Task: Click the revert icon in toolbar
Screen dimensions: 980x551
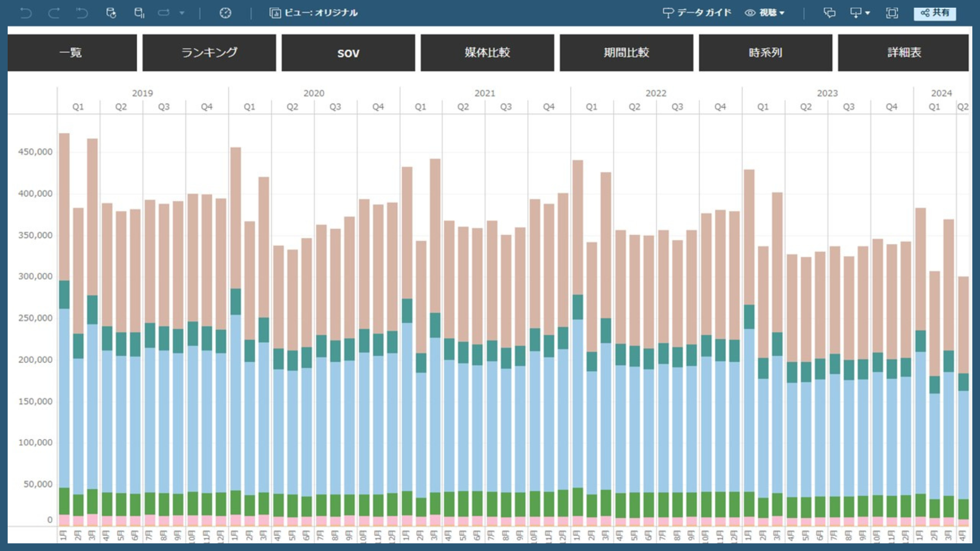Action: coord(82,13)
